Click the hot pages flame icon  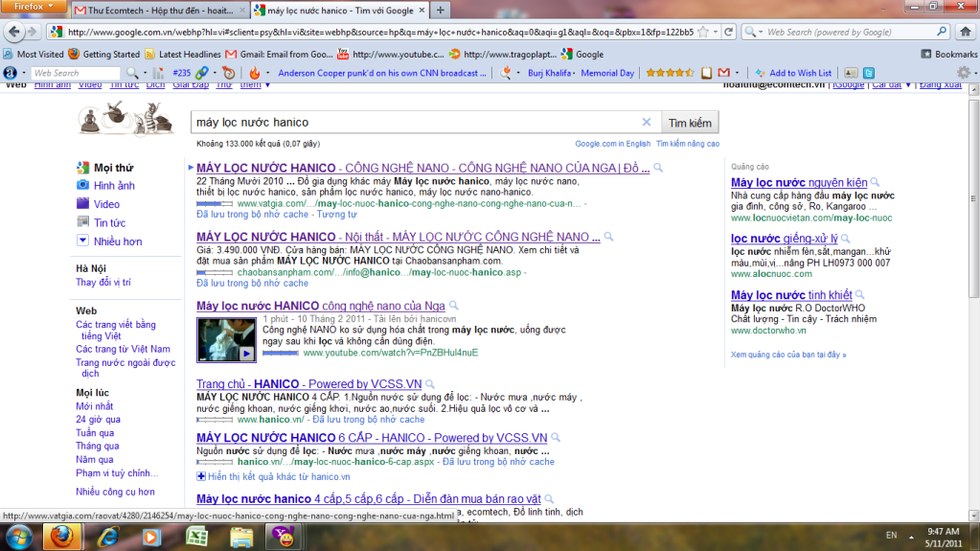[255, 73]
